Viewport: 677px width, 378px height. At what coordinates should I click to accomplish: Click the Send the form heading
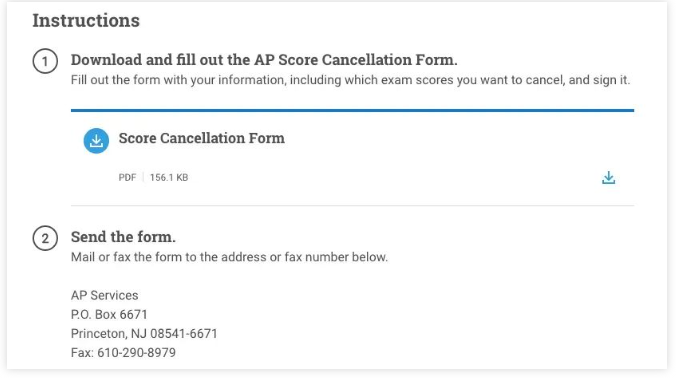click(x=123, y=237)
